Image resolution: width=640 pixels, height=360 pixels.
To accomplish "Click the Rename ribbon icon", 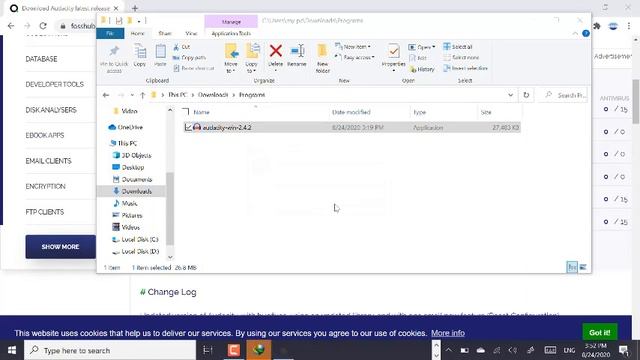I will [297, 55].
